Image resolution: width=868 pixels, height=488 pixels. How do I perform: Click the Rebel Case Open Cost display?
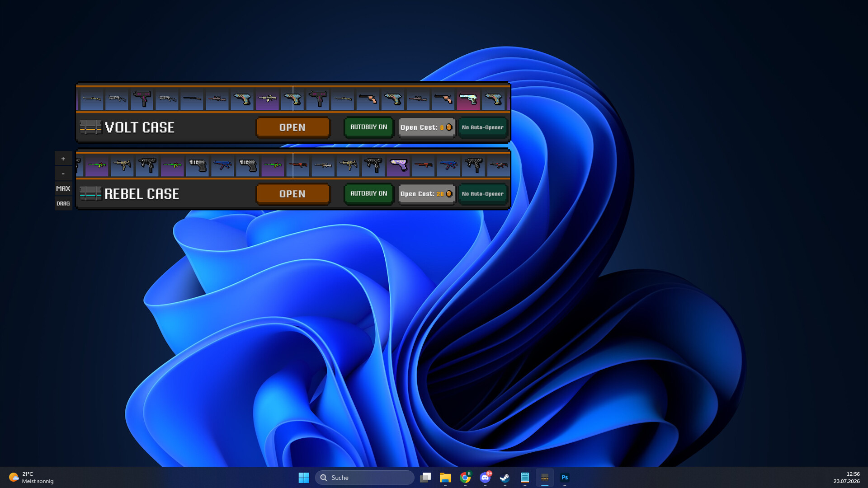(x=426, y=194)
